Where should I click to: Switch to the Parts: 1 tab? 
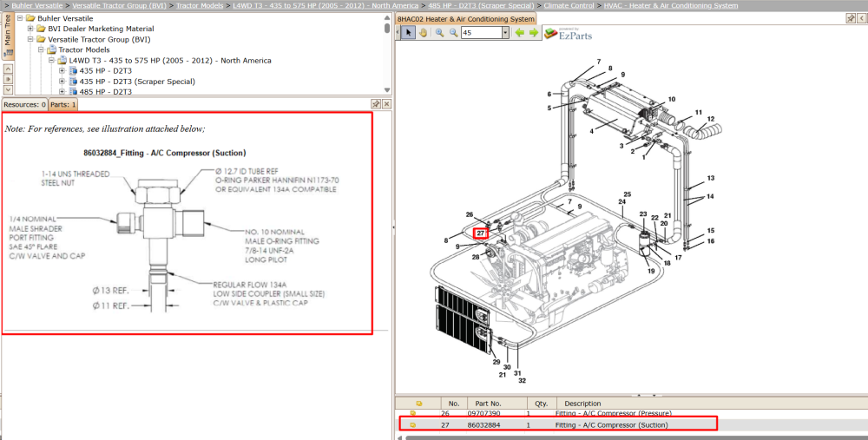coord(63,105)
